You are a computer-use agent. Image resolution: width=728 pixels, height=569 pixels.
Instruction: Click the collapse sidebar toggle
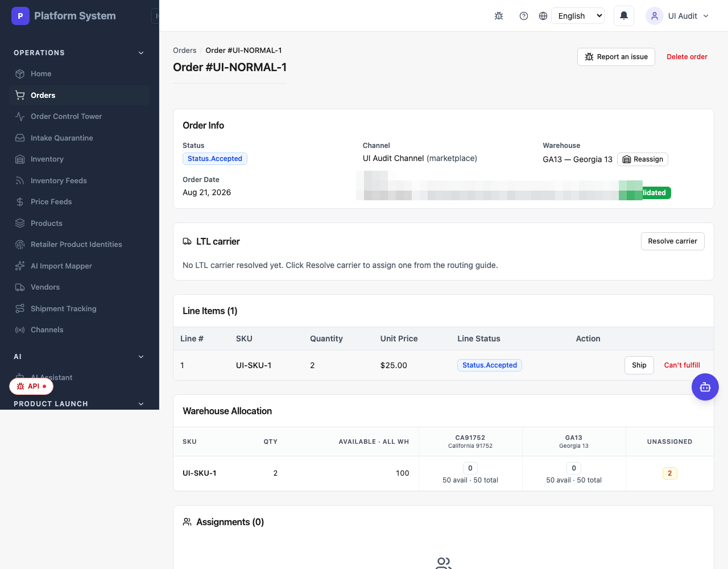155,16
